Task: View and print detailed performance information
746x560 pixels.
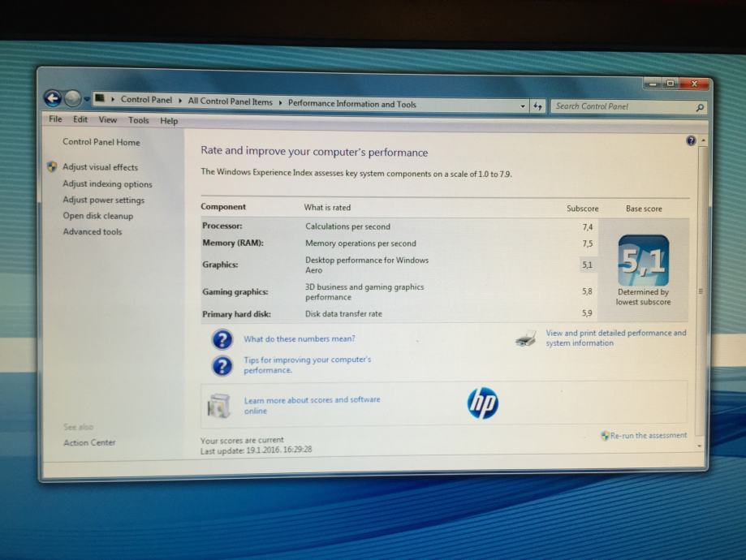Action: [616, 338]
